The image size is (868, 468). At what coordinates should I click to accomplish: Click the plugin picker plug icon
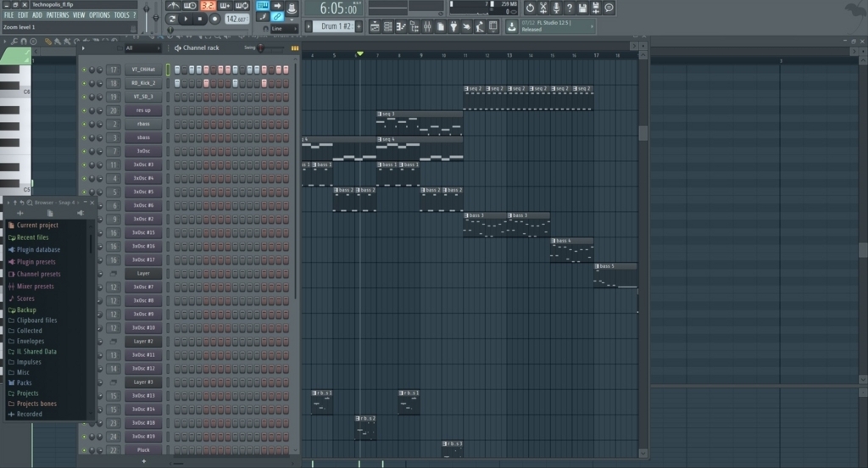click(453, 26)
